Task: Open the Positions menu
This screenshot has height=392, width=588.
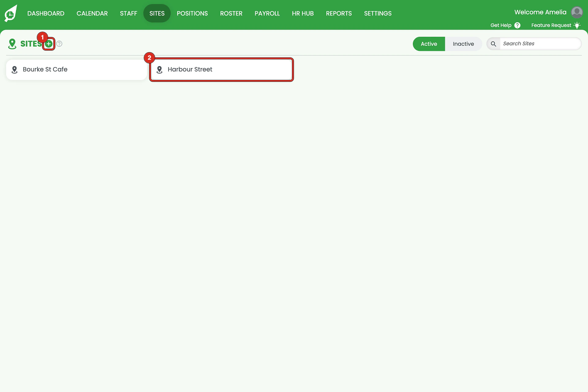Action: point(192,13)
